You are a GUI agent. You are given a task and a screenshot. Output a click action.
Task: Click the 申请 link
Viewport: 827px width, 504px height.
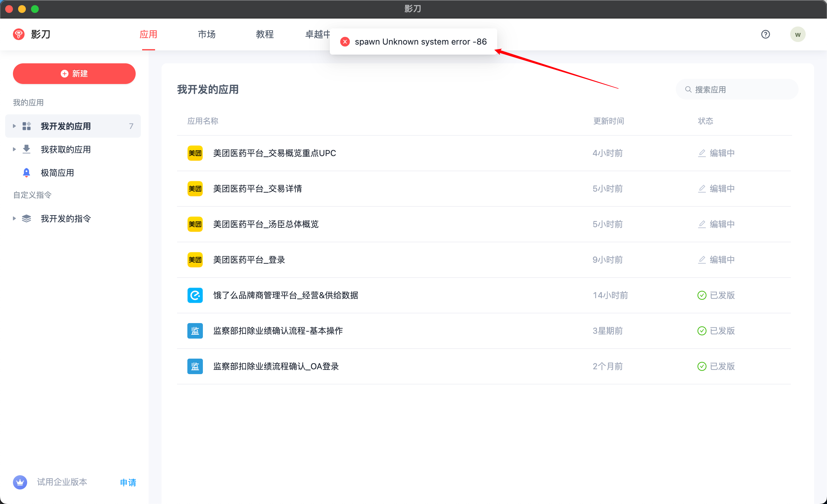[x=128, y=482]
